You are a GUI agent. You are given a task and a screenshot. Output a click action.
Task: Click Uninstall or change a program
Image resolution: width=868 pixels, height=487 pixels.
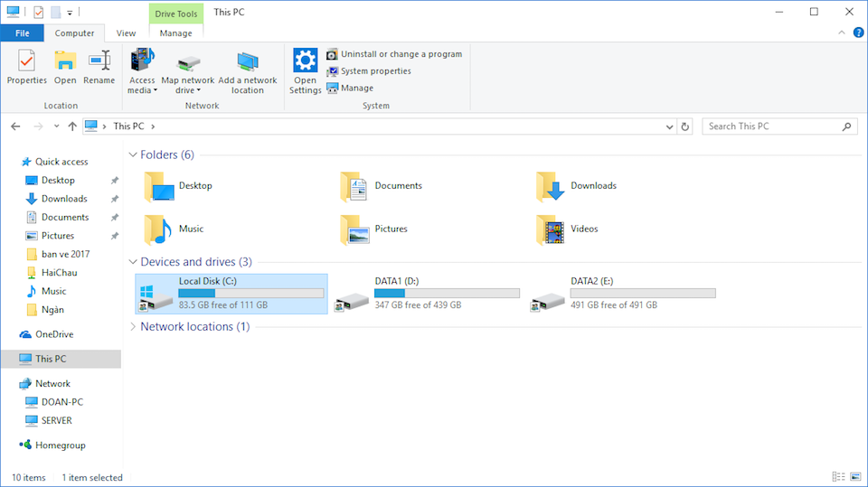[394, 54]
